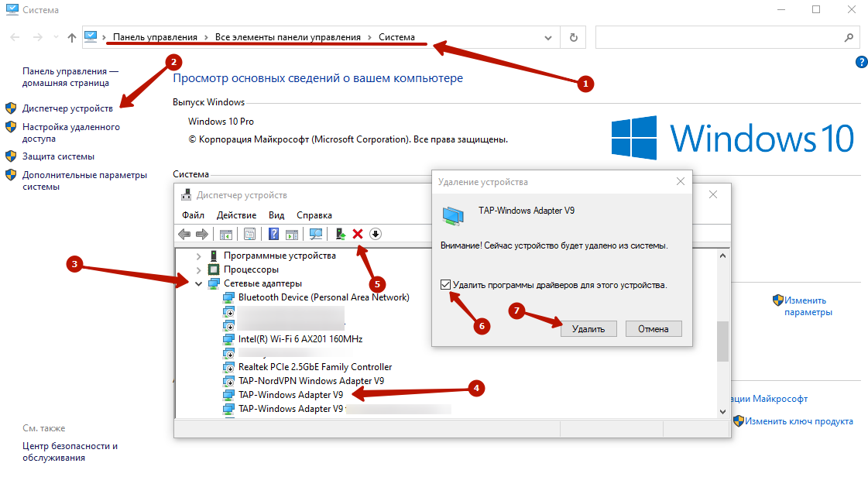Click Панель управления breadcrumb

click(155, 37)
